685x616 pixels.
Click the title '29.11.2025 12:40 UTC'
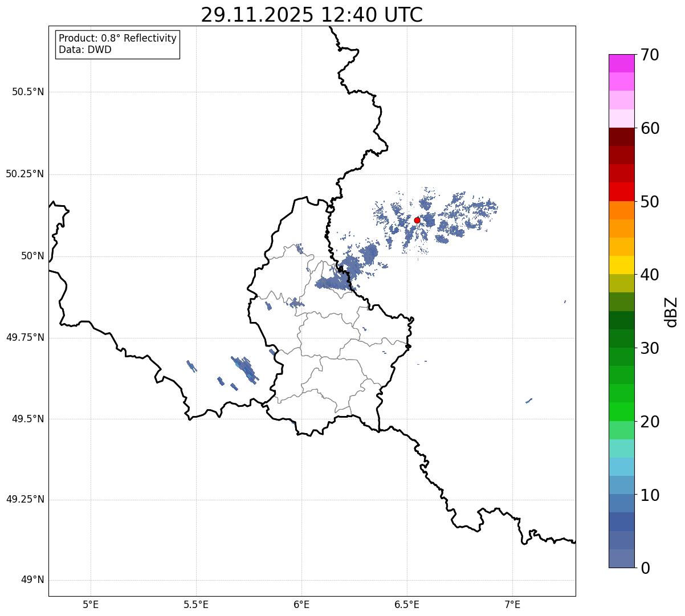pyautogui.click(x=312, y=15)
